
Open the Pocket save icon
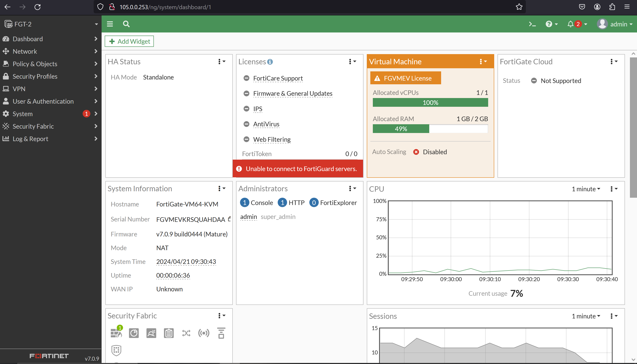tap(582, 7)
